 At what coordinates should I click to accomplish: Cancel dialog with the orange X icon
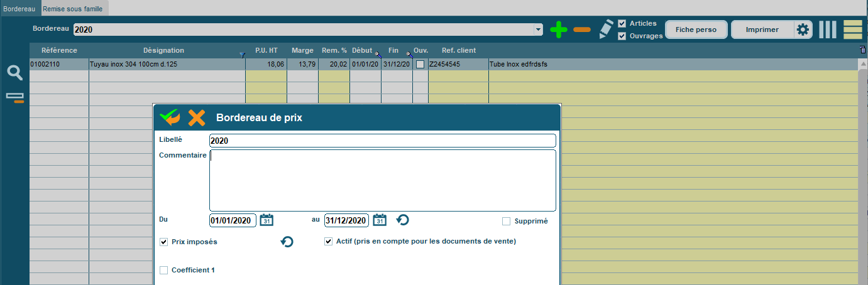click(197, 117)
